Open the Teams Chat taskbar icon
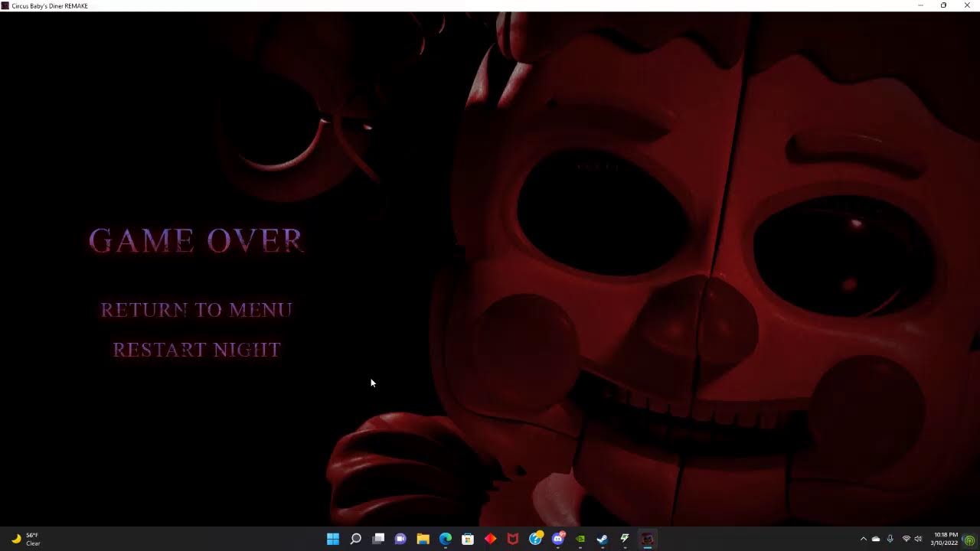 (x=400, y=539)
